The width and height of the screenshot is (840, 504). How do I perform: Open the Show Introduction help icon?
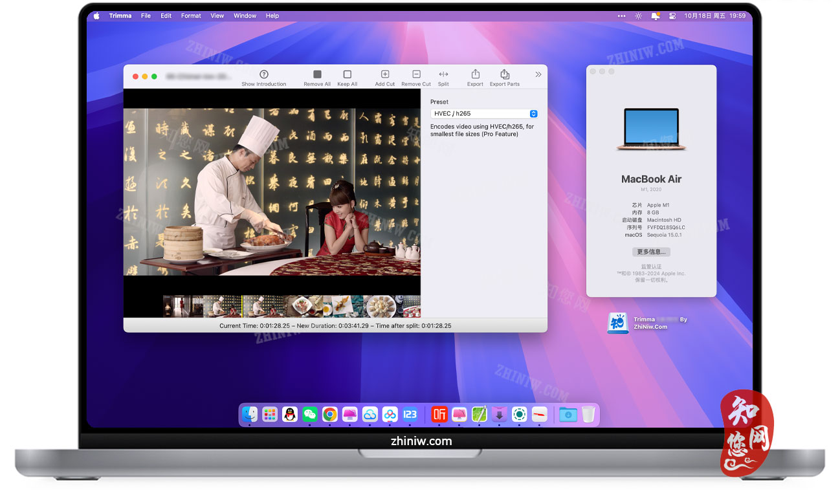click(x=263, y=74)
